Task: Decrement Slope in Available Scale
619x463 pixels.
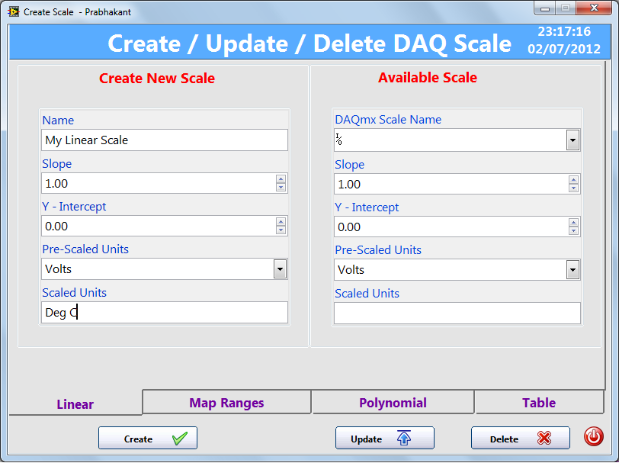Action: (x=574, y=189)
